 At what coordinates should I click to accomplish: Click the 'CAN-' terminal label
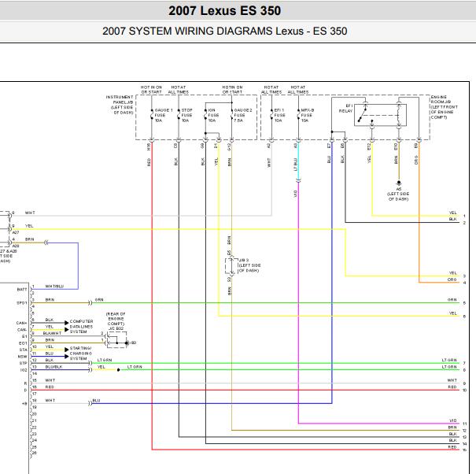click(22, 329)
